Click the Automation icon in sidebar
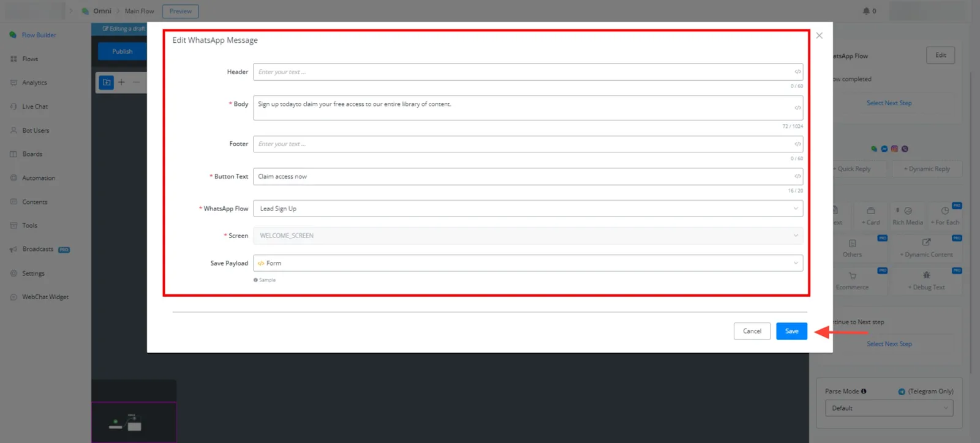The height and width of the screenshot is (443, 980). [x=13, y=178]
